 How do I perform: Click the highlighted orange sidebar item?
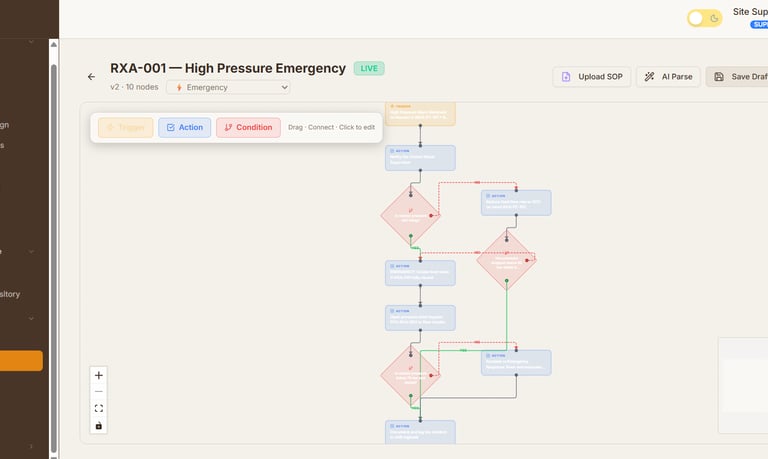tap(21, 361)
